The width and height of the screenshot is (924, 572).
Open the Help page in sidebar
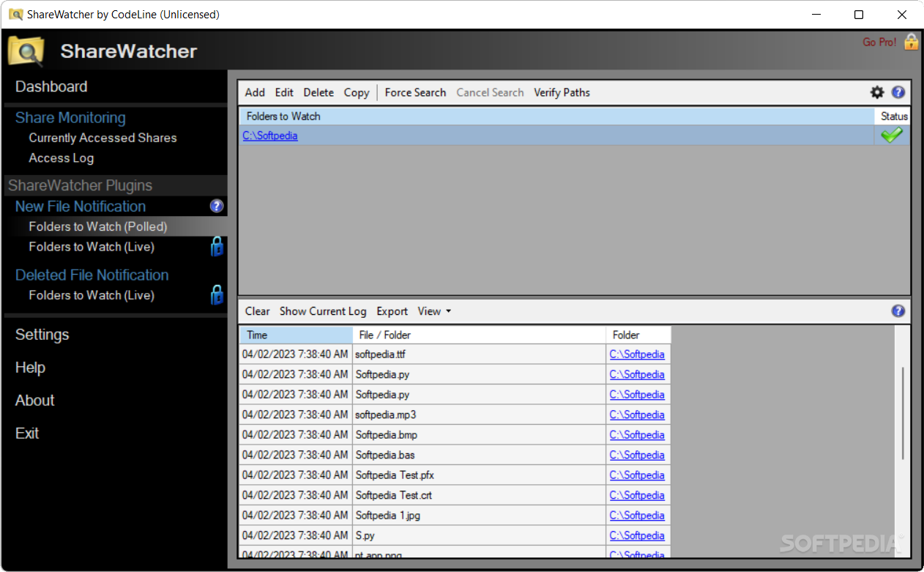click(x=30, y=368)
